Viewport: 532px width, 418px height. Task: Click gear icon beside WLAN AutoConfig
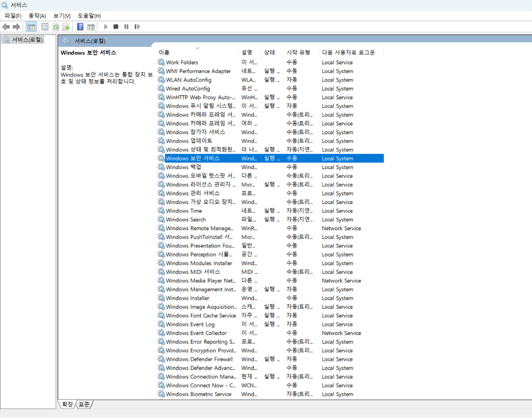(161, 79)
